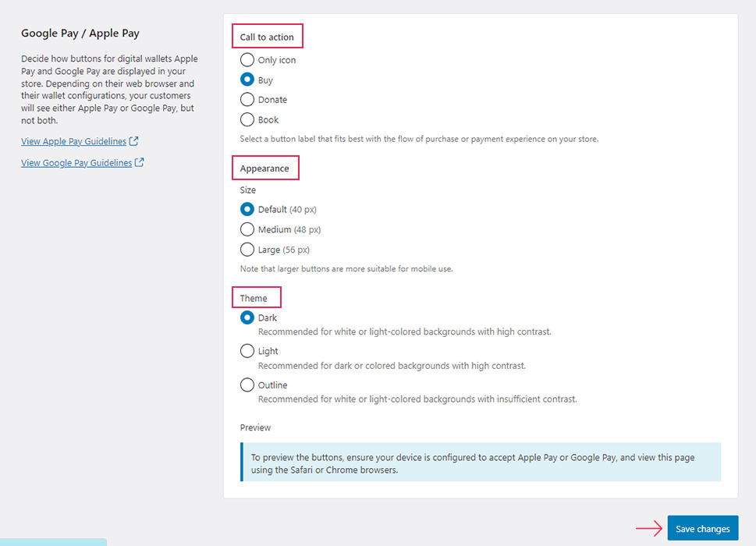Click the Save changes button

coord(702,529)
